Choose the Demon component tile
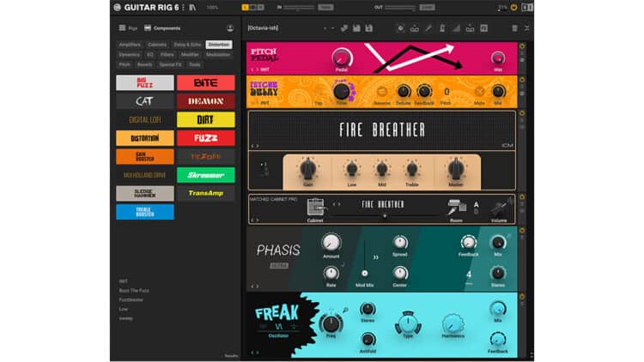Image resolution: width=644 pixels, height=362 pixels. 206,101
